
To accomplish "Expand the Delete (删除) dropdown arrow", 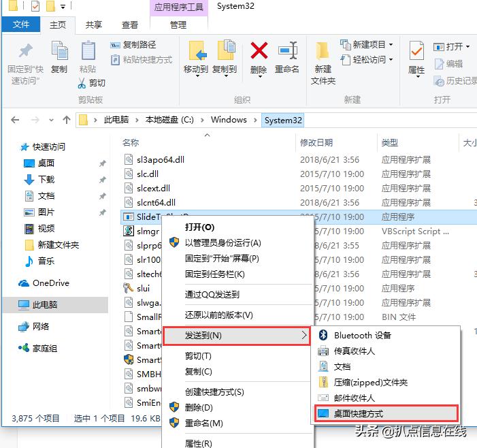I will click(260, 77).
